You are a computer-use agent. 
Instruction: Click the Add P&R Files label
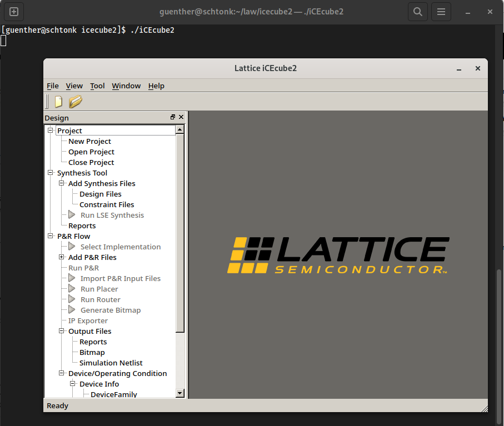click(x=92, y=257)
